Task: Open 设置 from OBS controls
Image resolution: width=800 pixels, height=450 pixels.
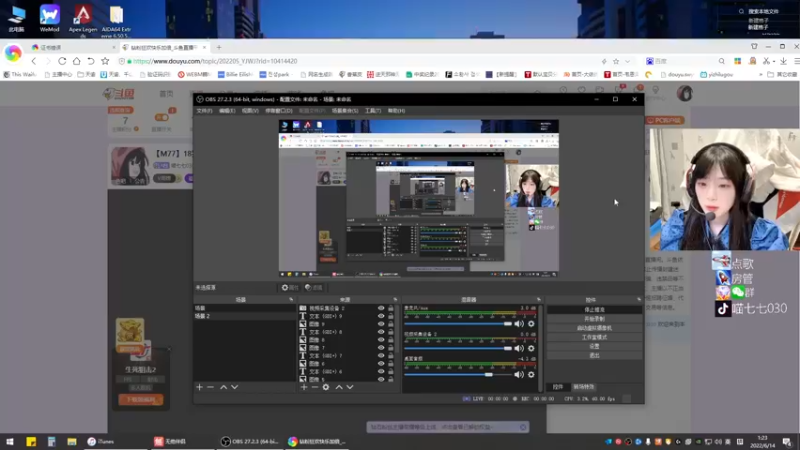Action: tap(594, 346)
